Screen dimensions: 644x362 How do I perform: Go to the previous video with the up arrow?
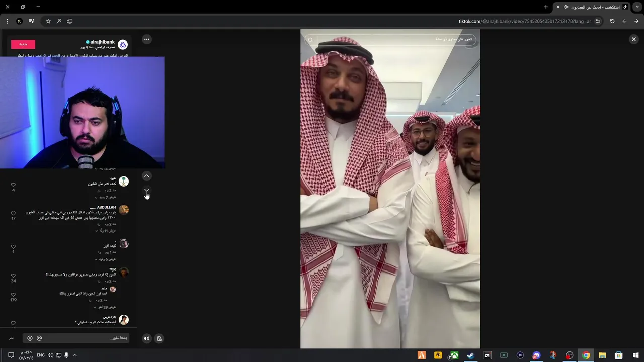(x=146, y=176)
